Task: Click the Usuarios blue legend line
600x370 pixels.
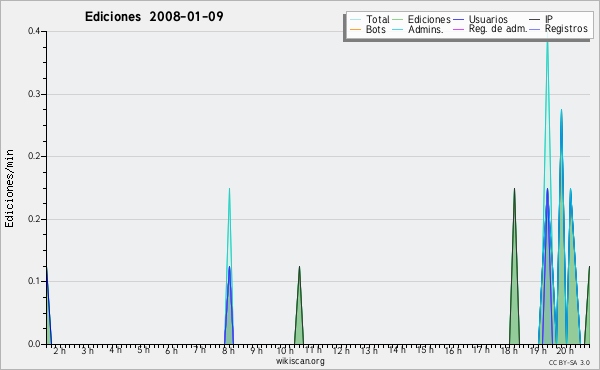Action: click(458, 20)
